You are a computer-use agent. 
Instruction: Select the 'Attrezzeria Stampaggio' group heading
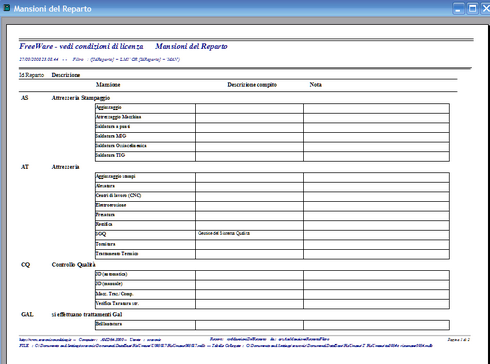(x=81, y=98)
